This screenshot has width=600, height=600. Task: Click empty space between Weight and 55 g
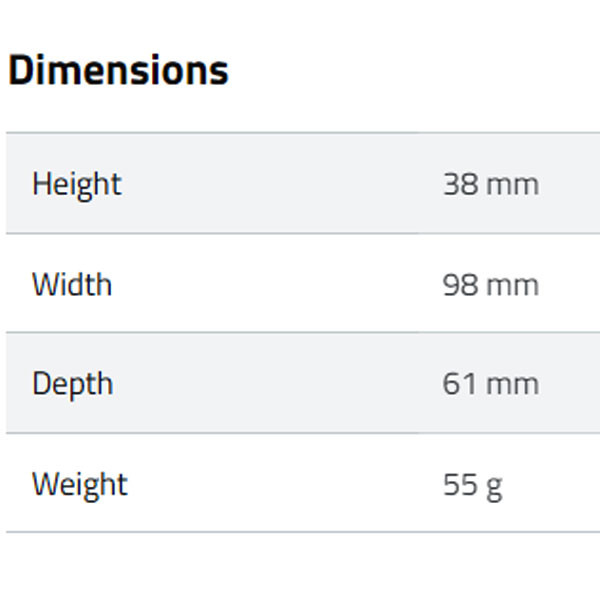pyautogui.click(x=280, y=484)
